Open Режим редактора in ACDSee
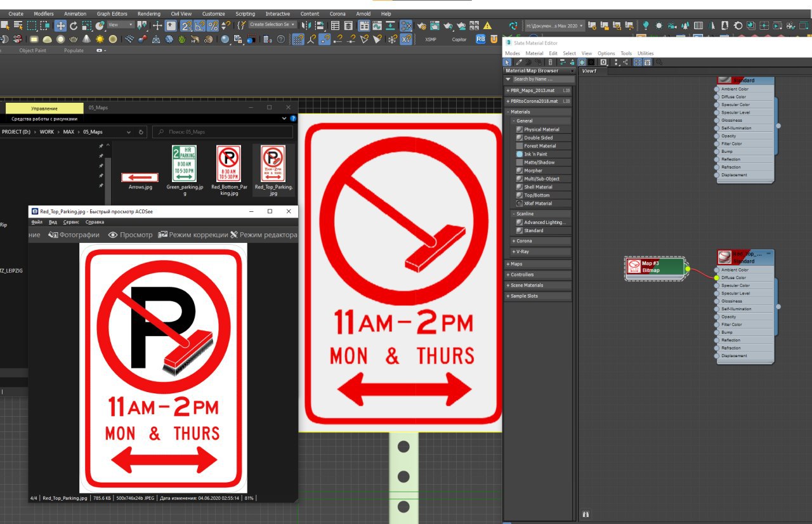This screenshot has height=524, width=812. 264,235
